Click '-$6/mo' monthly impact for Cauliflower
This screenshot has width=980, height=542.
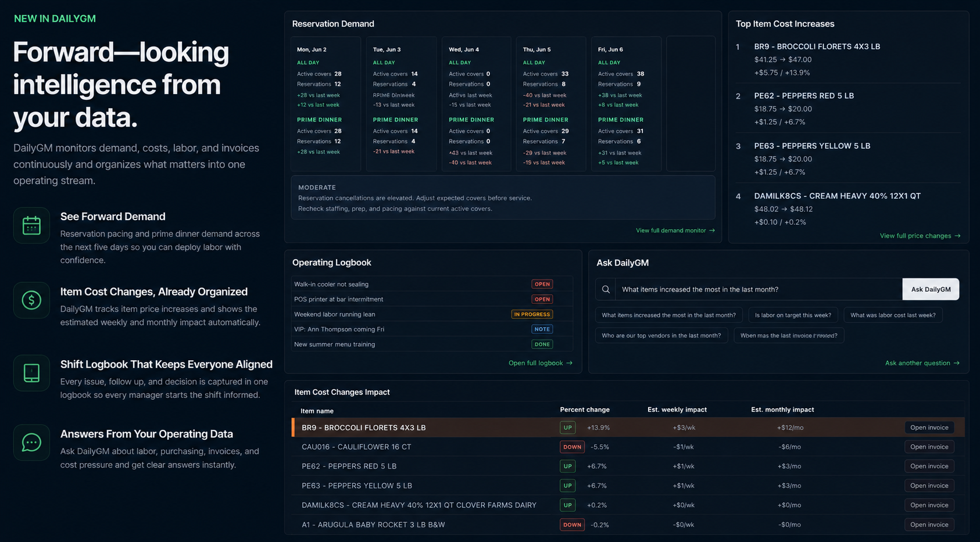(x=789, y=447)
